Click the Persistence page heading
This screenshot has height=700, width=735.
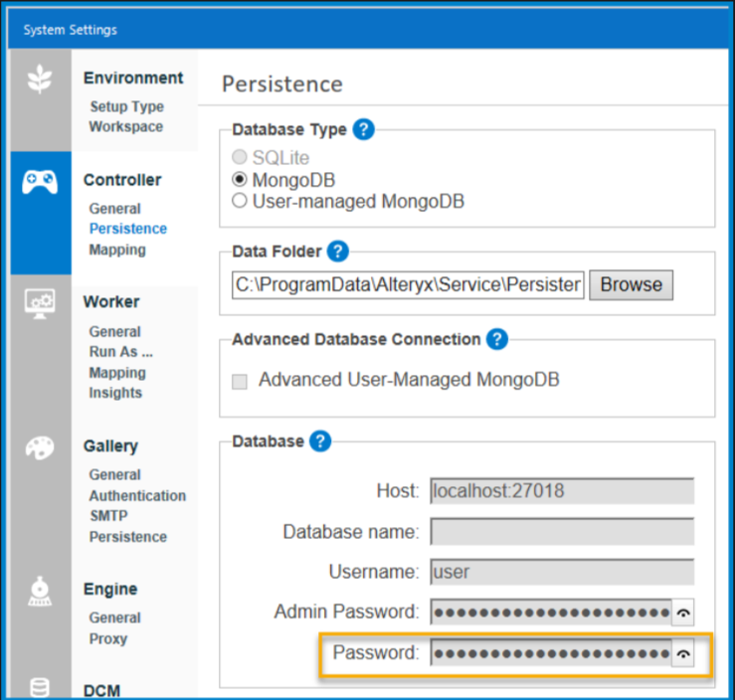282,84
